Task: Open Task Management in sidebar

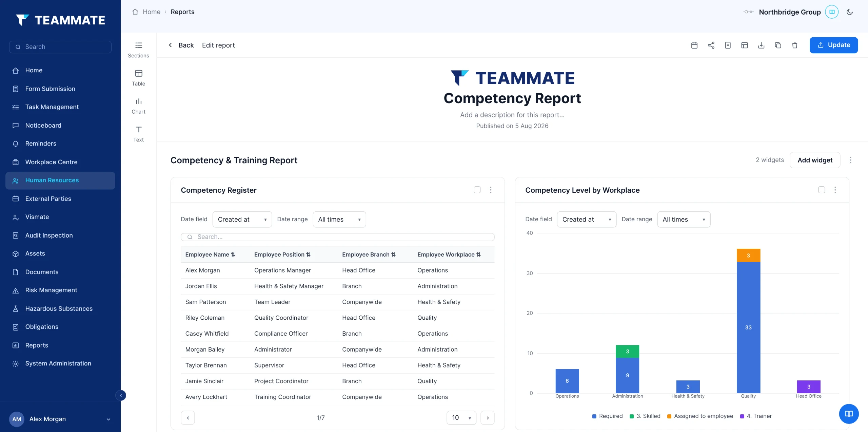Action: (60, 107)
